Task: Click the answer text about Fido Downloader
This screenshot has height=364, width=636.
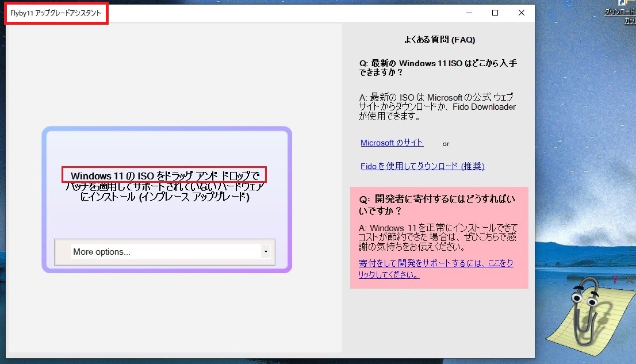Action: 437,107
